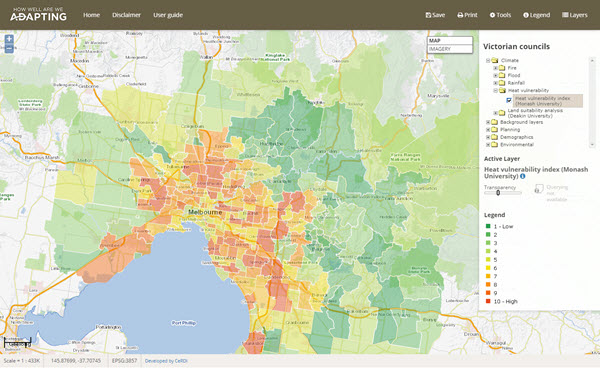Expand the Flood folder
Viewport: 600px width, 375px height.
pyautogui.click(x=496, y=75)
